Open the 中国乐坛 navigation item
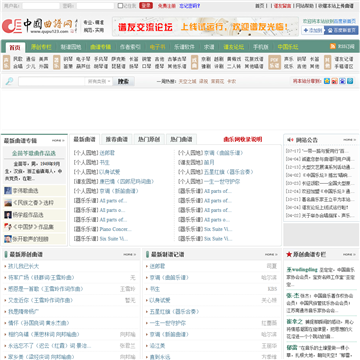360x360 pixels. pyautogui.click(x=288, y=47)
